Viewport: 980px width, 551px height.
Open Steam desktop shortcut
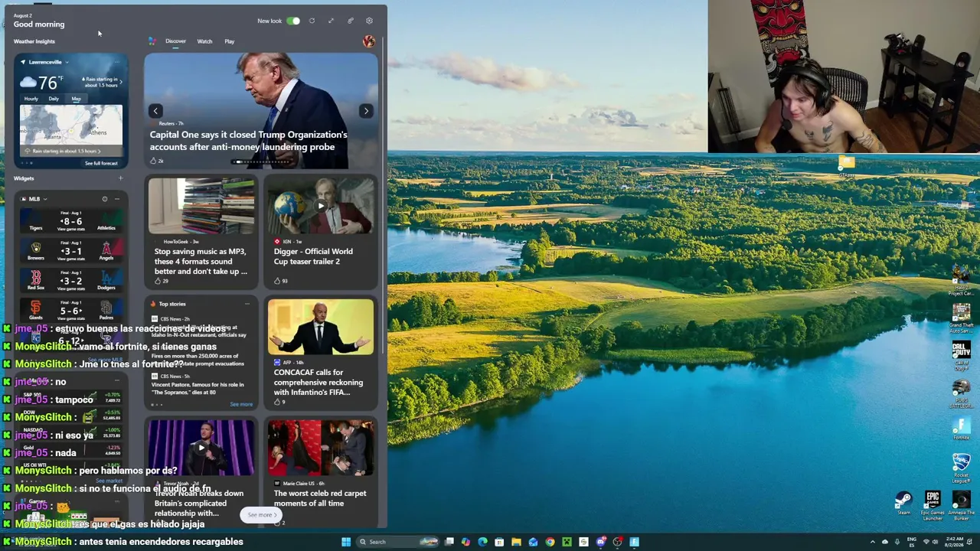[x=903, y=504]
